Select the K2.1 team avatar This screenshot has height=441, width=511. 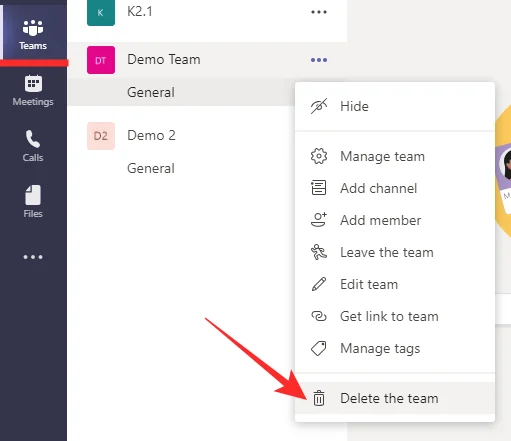pyautogui.click(x=101, y=13)
